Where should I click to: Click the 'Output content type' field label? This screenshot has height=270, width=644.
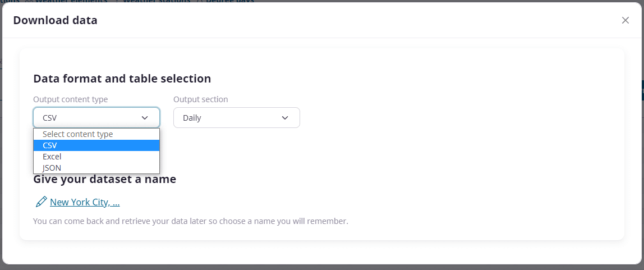coord(70,99)
